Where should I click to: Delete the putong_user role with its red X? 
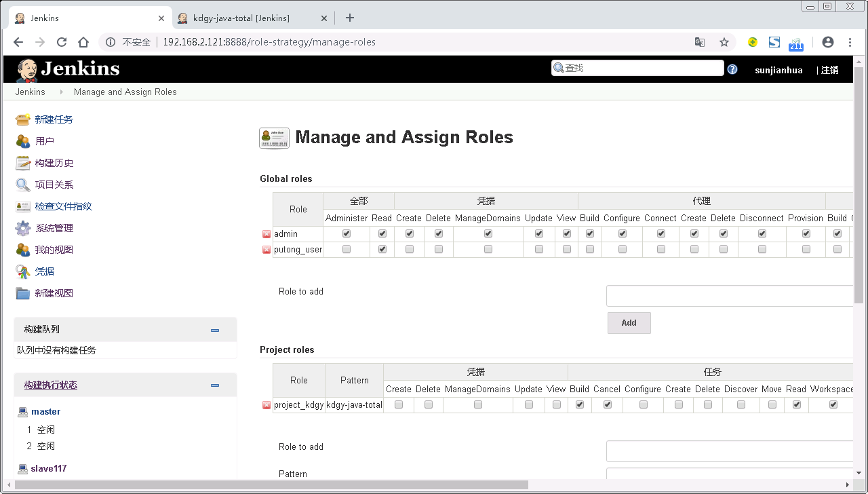click(x=267, y=250)
